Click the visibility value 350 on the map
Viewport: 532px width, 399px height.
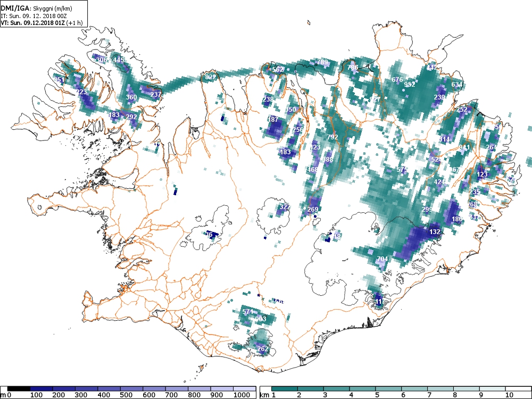coord(290,110)
